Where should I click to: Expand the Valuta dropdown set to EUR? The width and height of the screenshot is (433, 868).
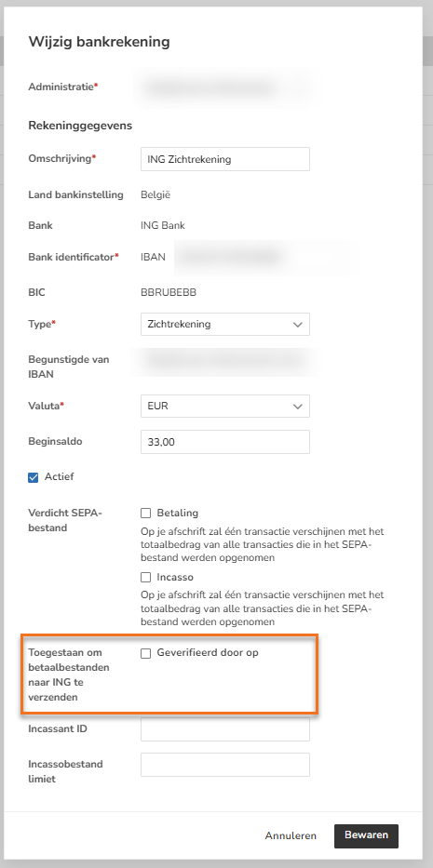pos(225,407)
